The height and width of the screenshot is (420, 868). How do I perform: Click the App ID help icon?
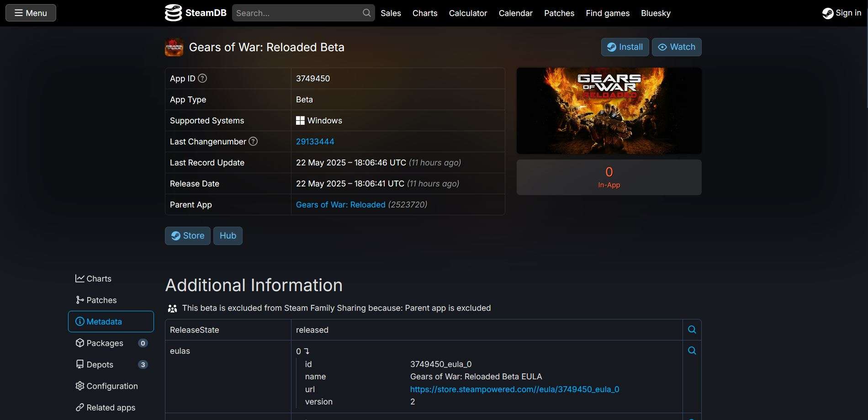(202, 78)
